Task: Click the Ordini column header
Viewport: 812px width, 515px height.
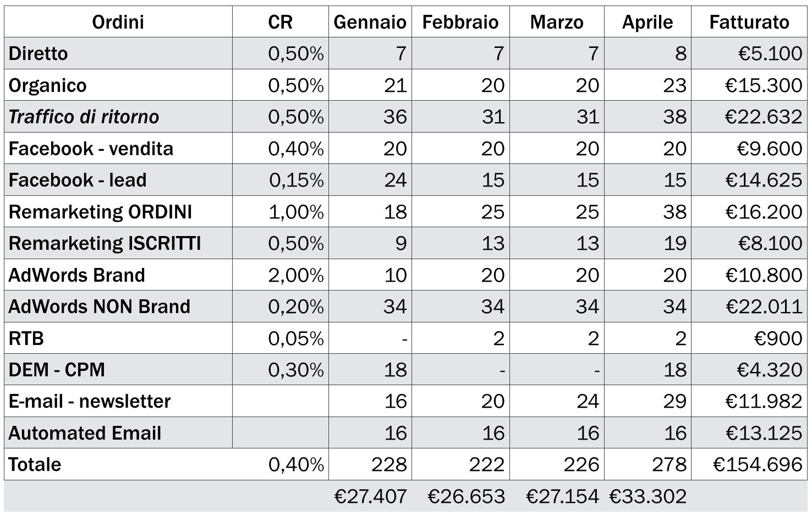Action: pyautogui.click(x=118, y=22)
